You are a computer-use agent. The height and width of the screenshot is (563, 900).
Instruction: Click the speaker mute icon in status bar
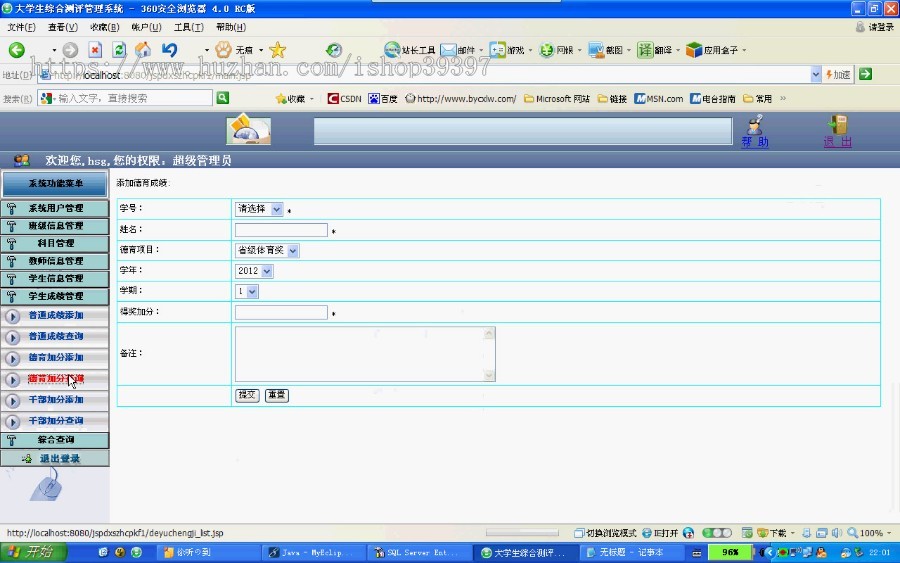coord(837,533)
